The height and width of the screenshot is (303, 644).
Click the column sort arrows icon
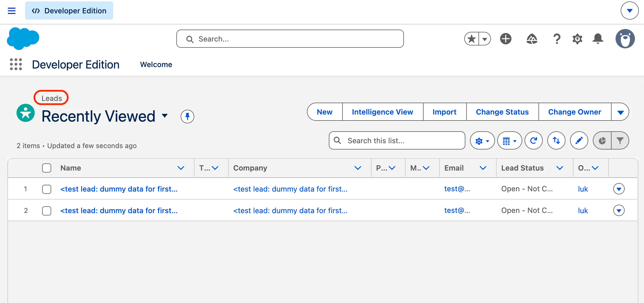pyautogui.click(x=556, y=140)
